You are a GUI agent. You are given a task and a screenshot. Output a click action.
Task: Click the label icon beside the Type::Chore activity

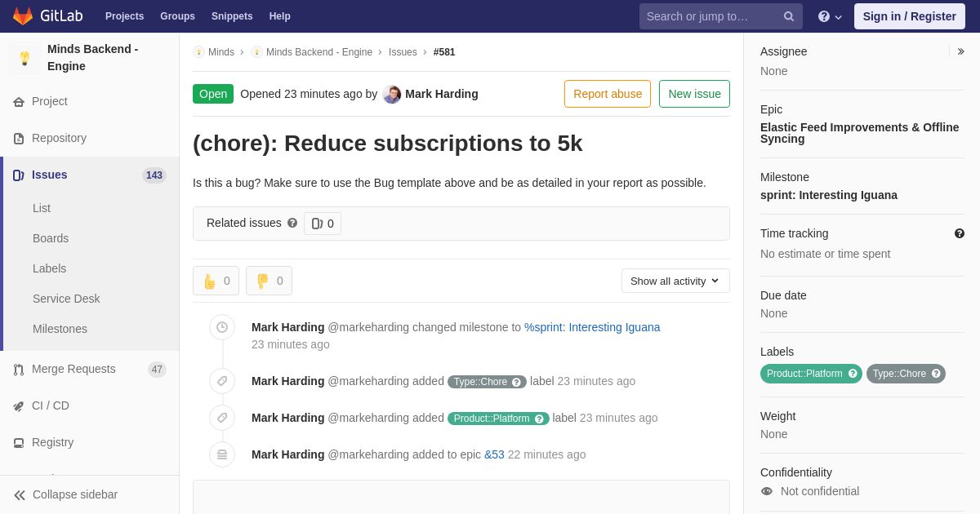[222, 381]
